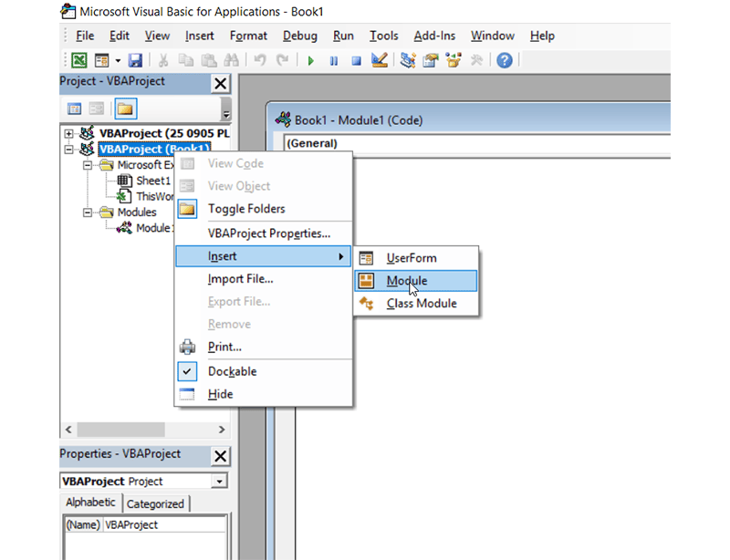Switch to the Alphabetic properties tab
The height and width of the screenshot is (560, 730).
coord(90,503)
